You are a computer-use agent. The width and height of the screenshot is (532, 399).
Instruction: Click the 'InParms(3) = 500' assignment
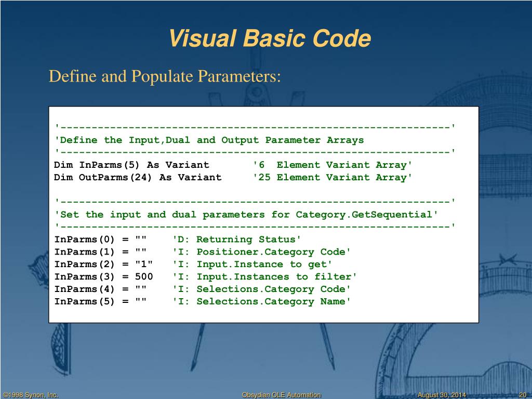coord(103,277)
